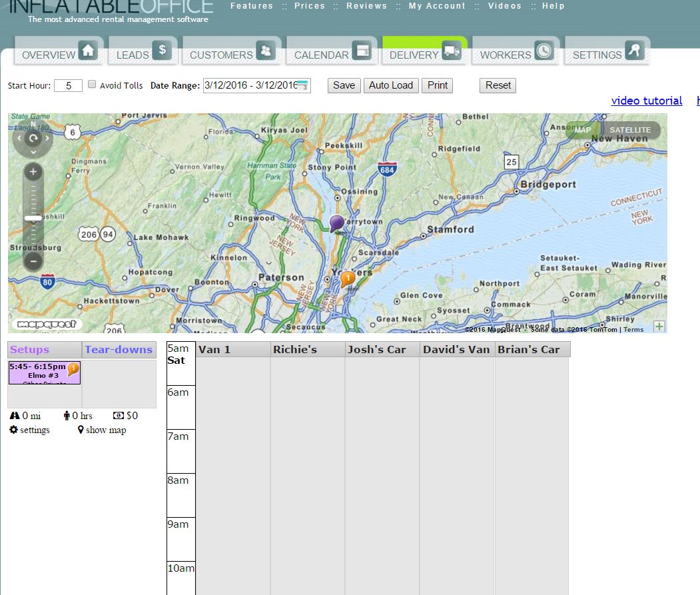This screenshot has height=595, width=700.
Task: Expand the overview map in the map corner
Action: [x=659, y=326]
